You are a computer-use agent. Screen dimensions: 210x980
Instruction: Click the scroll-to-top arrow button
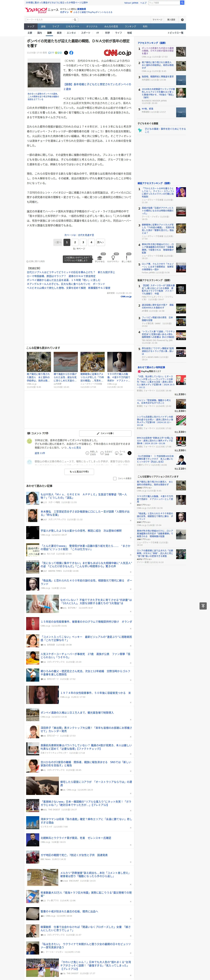[203, 606]
